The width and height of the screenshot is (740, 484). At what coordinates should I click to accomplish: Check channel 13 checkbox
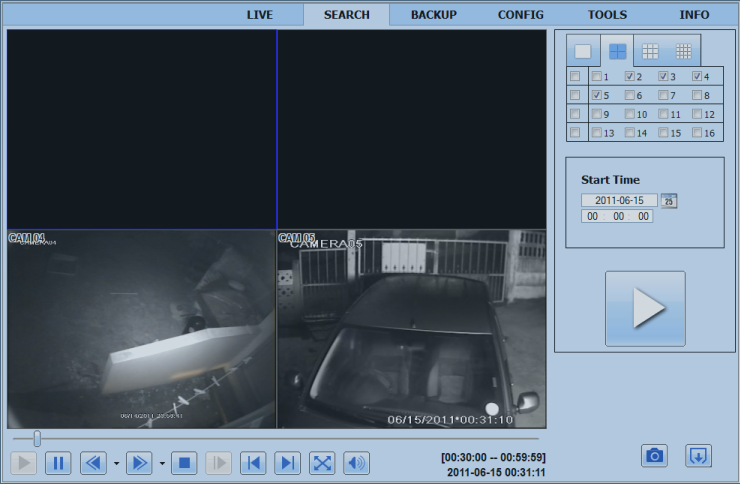[x=597, y=133]
